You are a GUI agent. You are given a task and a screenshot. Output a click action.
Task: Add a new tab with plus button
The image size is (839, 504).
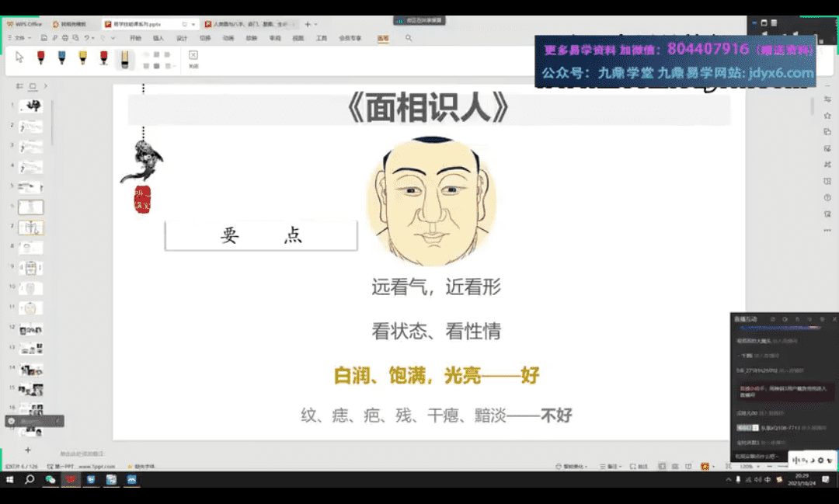coord(308,24)
